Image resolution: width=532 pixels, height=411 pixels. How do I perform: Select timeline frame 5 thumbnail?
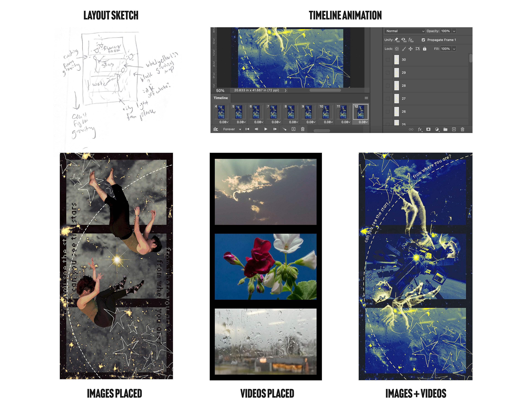coord(238,112)
